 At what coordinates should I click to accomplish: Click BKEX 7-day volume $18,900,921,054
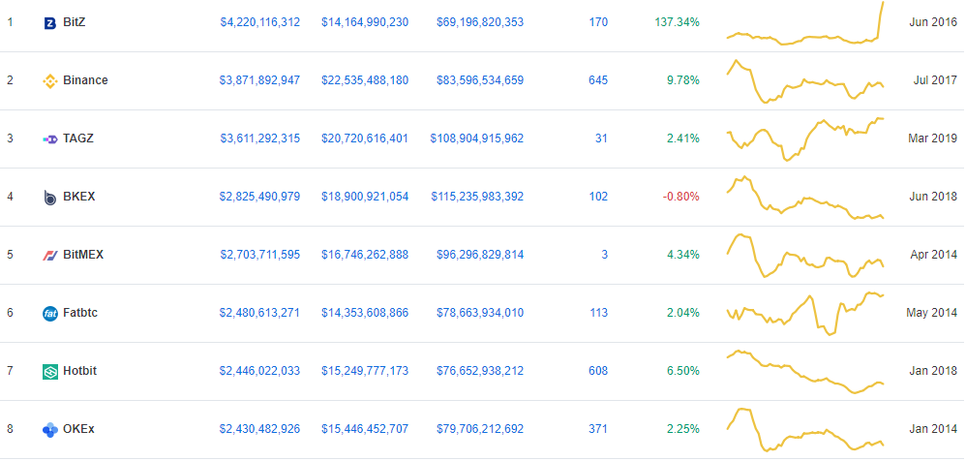point(365,197)
